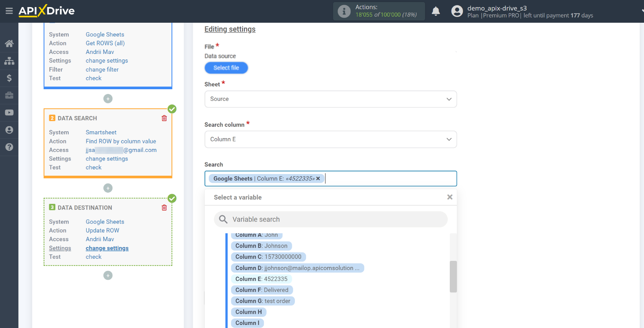The height and width of the screenshot is (328, 644).
Task: Remove the Column E search tag
Action: click(318, 178)
